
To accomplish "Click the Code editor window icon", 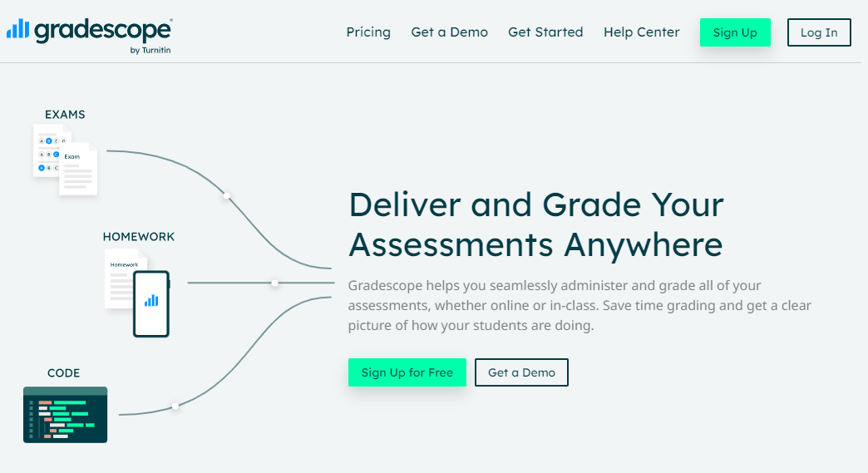I will click(65, 415).
